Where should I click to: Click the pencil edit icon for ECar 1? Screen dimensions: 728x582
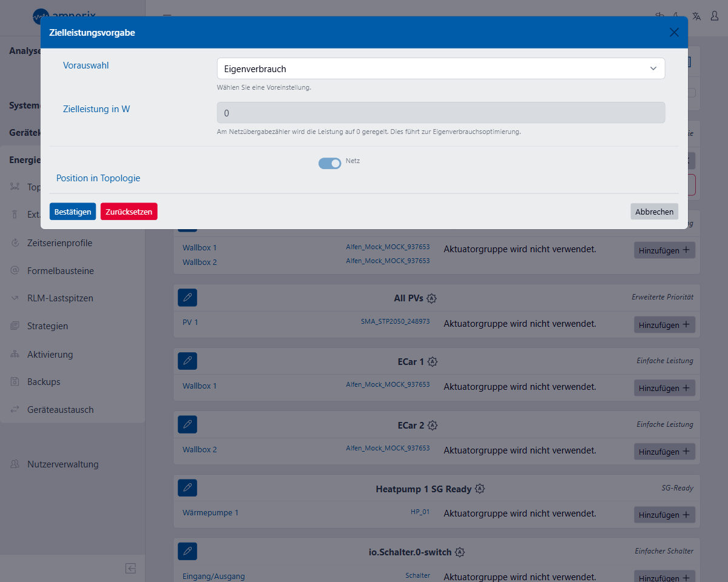[x=187, y=361]
